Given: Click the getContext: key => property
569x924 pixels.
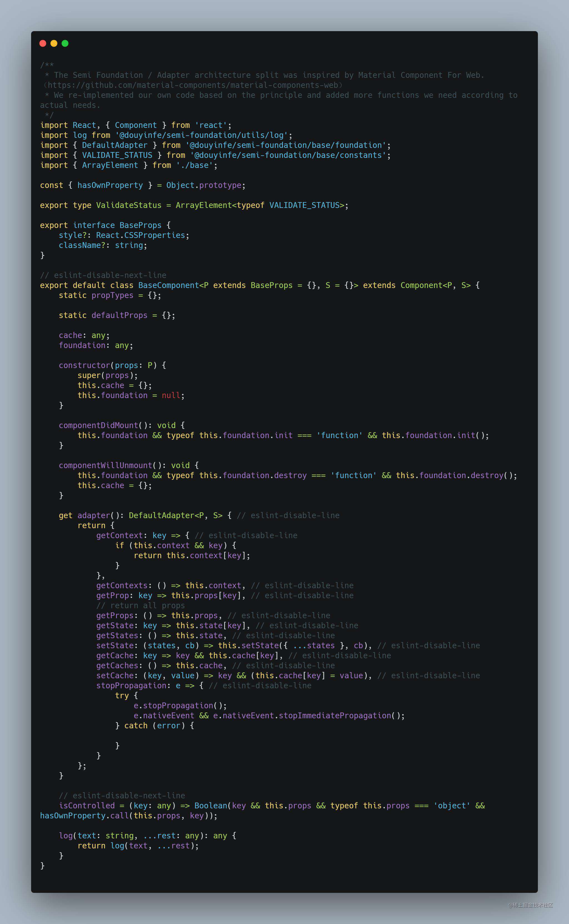Looking at the screenshot, I should click(138, 535).
